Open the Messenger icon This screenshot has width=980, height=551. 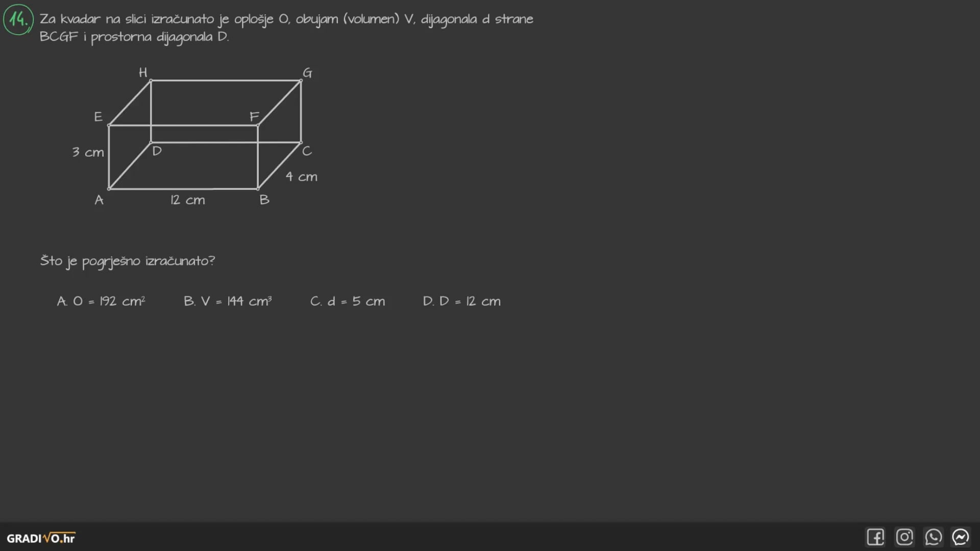pos(961,537)
